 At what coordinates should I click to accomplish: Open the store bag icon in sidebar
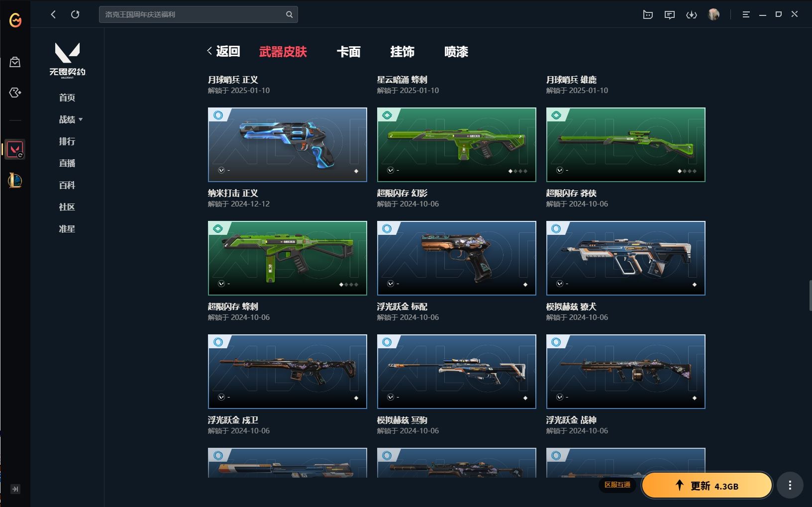[15, 62]
